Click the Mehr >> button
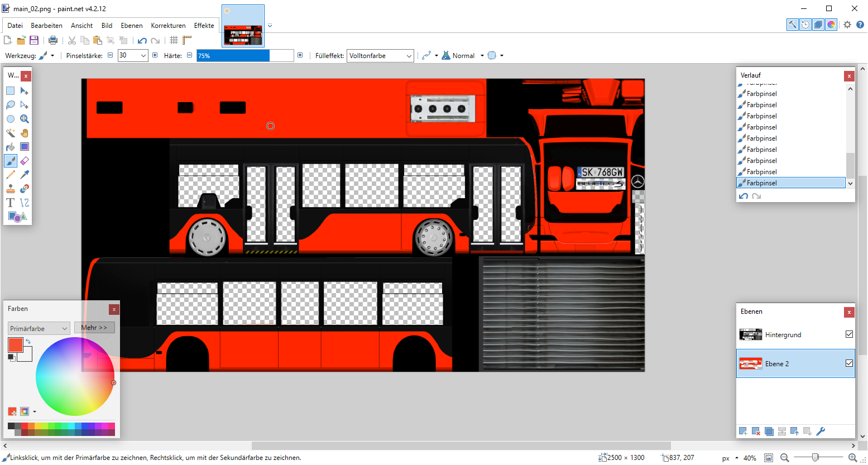The image size is (868, 465). tap(94, 328)
